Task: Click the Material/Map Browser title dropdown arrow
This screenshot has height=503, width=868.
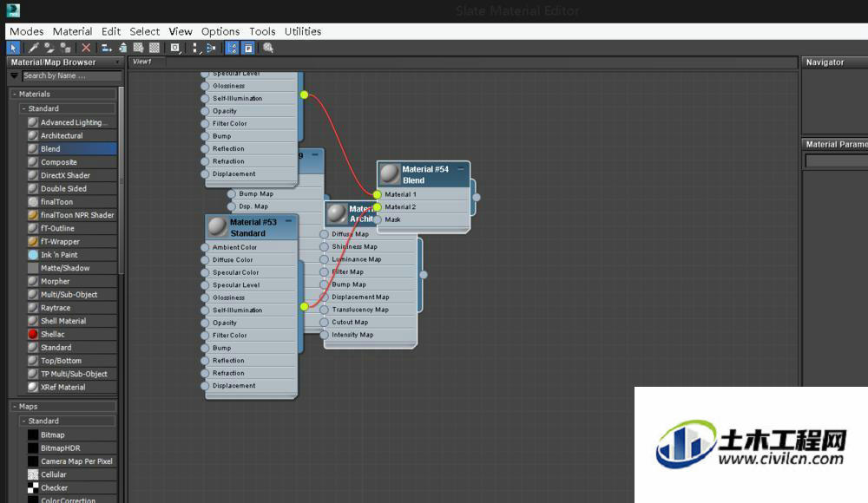Action: (x=117, y=62)
